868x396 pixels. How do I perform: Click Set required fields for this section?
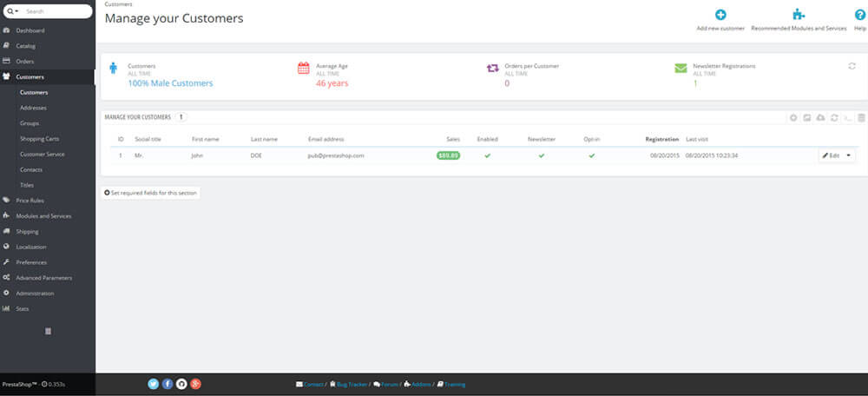pos(151,192)
